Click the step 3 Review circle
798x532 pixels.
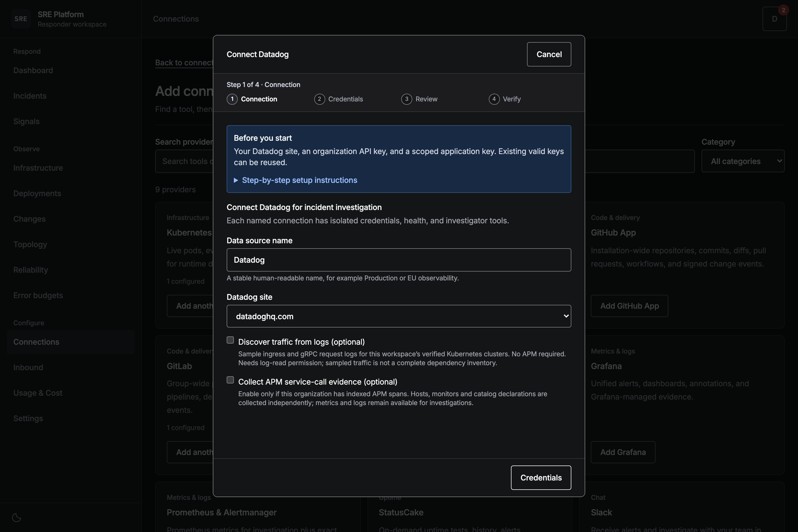coord(406,99)
